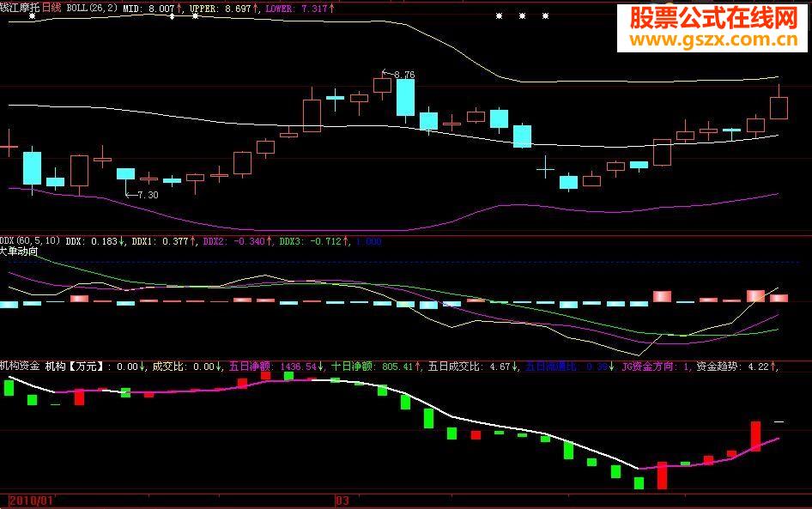Click the UPPER: 8.697 value
The width and height of the screenshot is (812, 509).
click(224, 9)
